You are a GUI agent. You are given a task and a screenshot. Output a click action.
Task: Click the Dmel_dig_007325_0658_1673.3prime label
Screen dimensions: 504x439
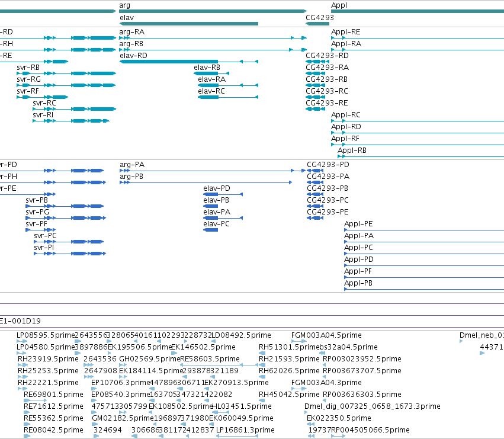pos(373,406)
